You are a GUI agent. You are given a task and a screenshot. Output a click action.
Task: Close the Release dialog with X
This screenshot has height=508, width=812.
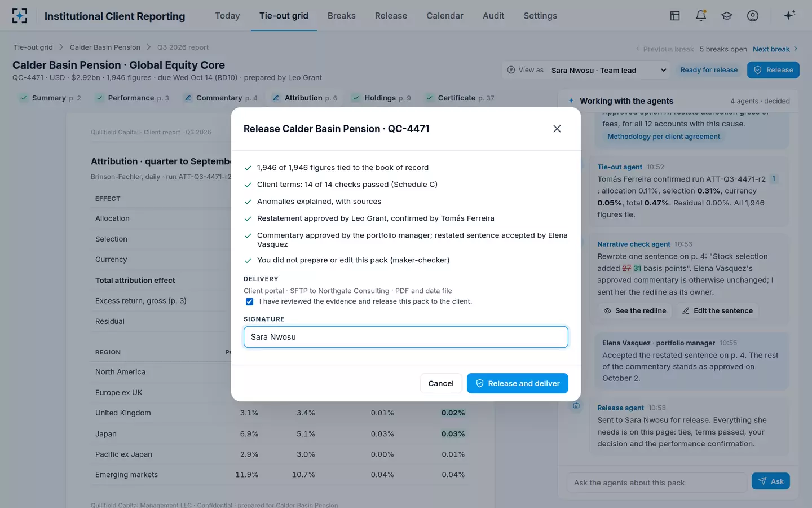coord(557,129)
